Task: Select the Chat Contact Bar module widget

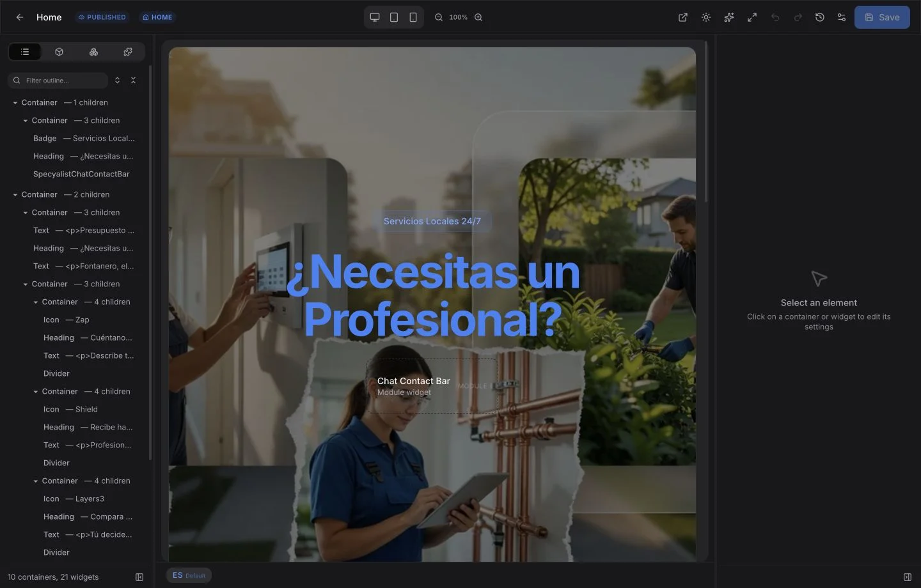Action: click(x=432, y=385)
